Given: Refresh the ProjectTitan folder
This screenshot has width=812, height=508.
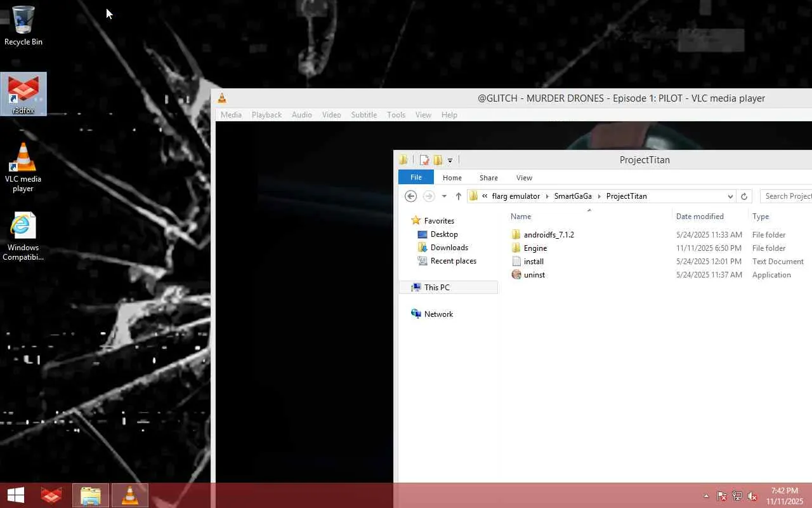Looking at the screenshot, I should coord(745,196).
